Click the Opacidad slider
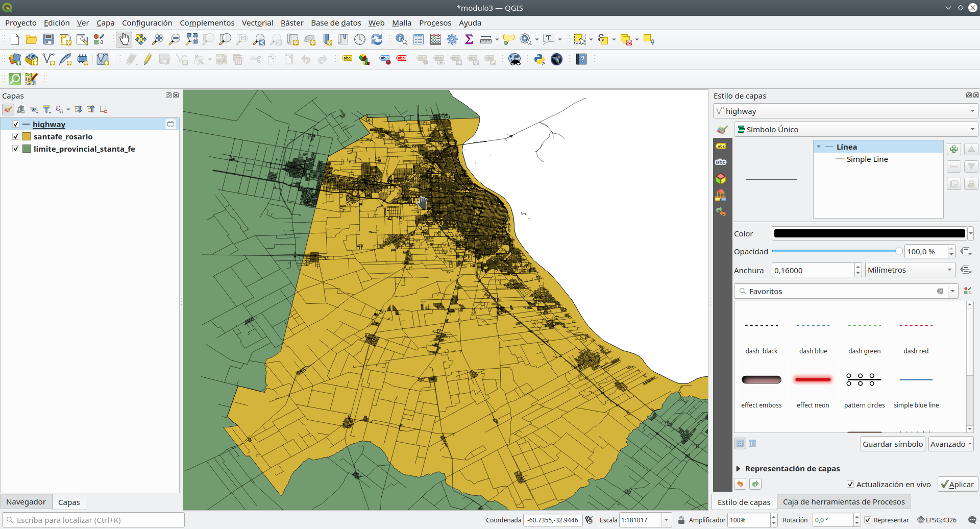The width and height of the screenshot is (980, 529). click(x=837, y=251)
